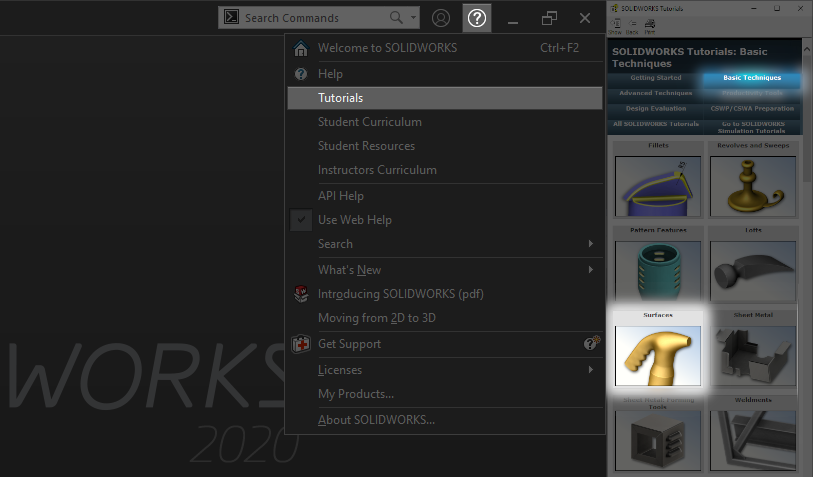Image resolution: width=813 pixels, height=477 pixels.
Task: Open Introducing SOLIDWORKS (pdf)
Action: click(445, 294)
